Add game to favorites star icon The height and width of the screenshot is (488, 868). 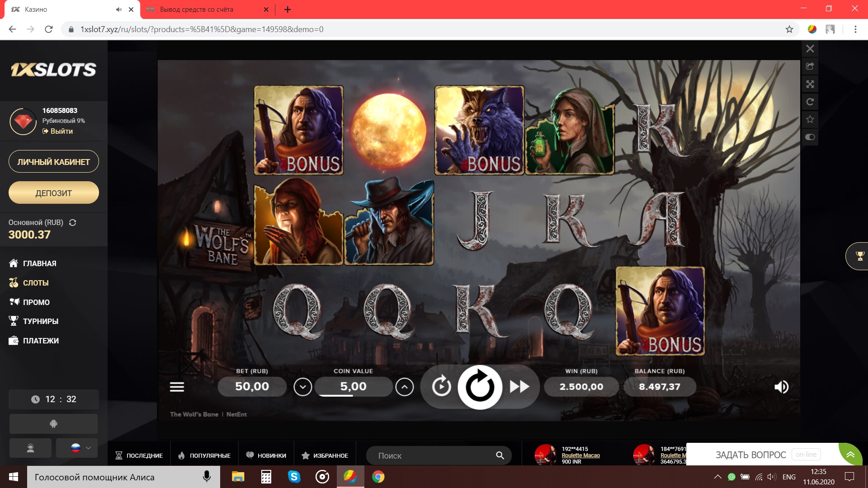click(810, 119)
